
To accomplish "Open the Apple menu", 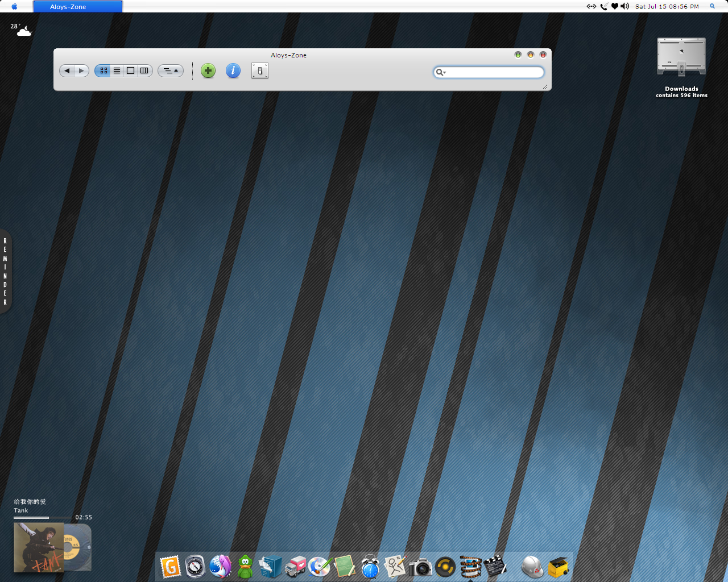I will [x=14, y=6].
